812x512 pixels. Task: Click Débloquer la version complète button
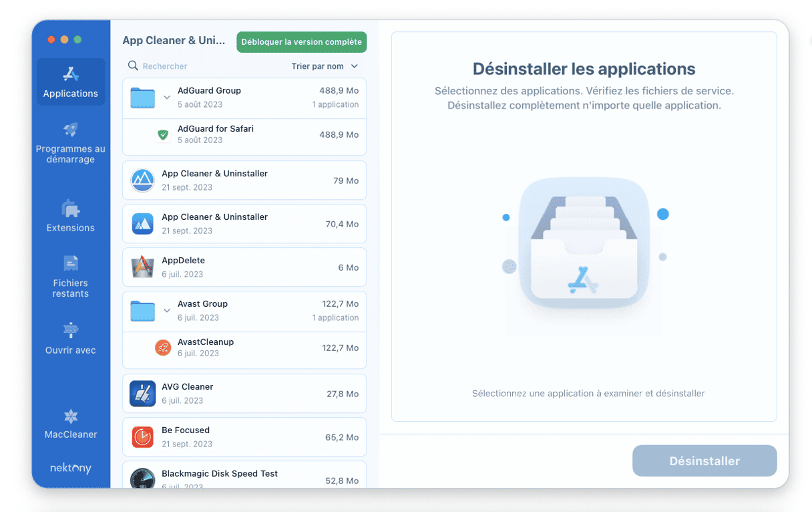[x=302, y=42]
